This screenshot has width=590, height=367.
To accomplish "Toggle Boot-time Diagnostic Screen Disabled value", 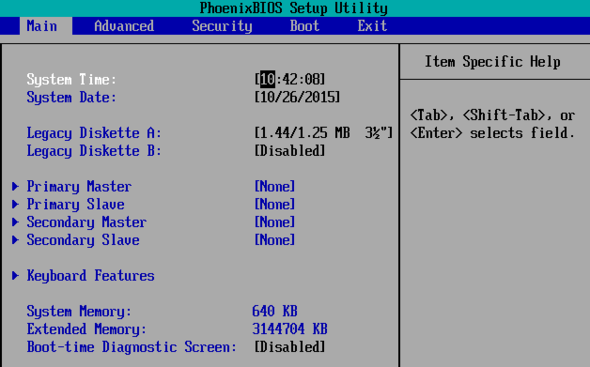I will coord(290,347).
